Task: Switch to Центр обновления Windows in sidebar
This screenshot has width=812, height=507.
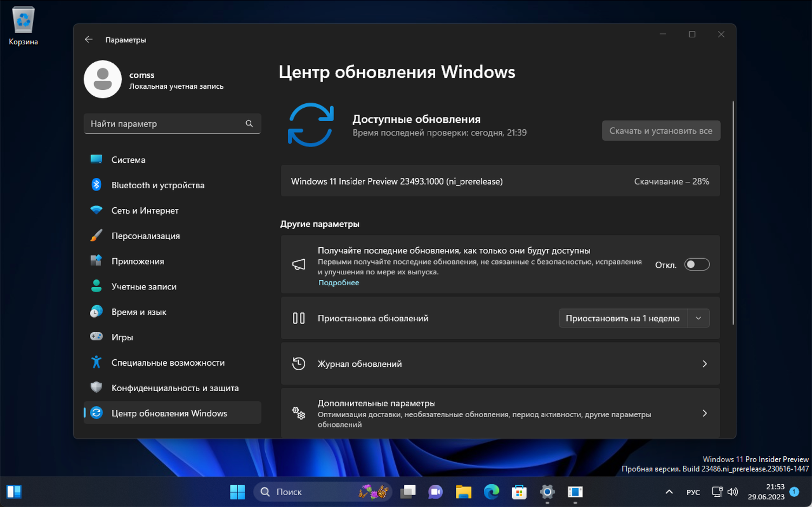Action: click(x=169, y=413)
